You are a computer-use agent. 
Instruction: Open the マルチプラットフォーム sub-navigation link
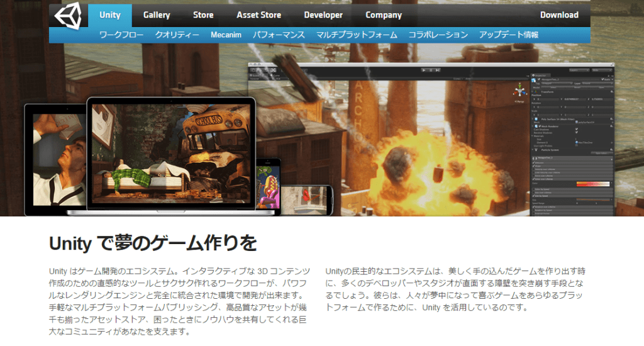pyautogui.click(x=357, y=35)
